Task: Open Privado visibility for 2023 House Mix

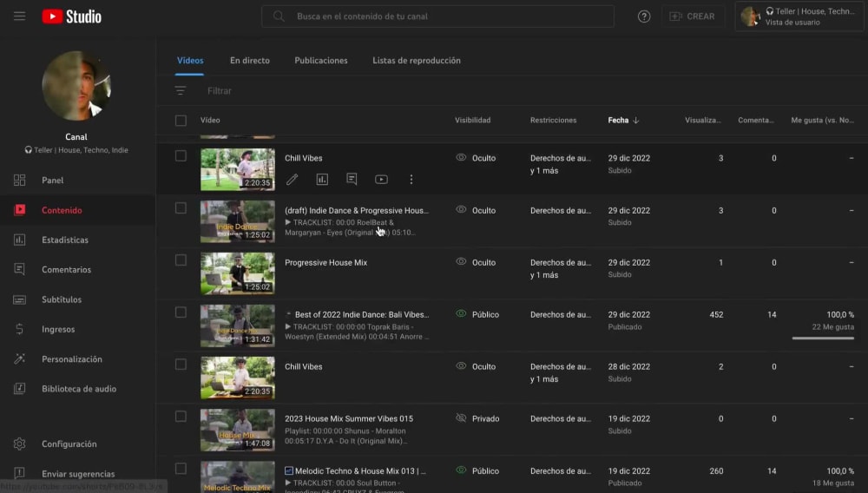Action: click(x=477, y=419)
